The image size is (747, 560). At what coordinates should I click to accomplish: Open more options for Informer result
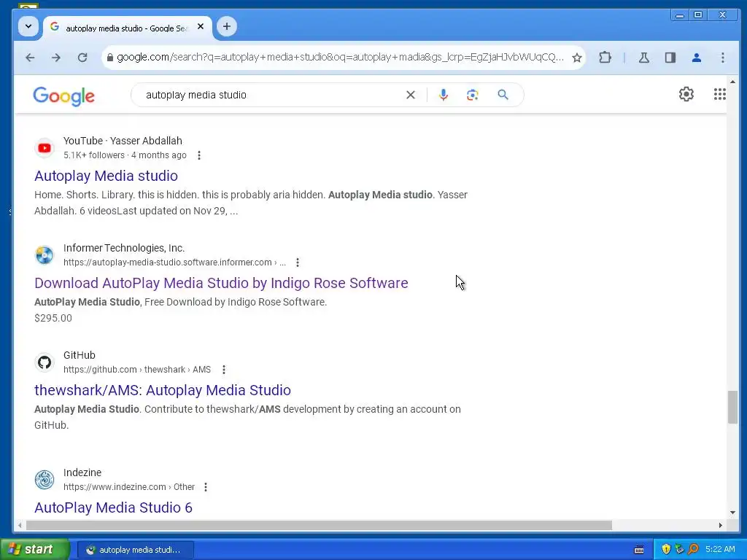point(298,262)
